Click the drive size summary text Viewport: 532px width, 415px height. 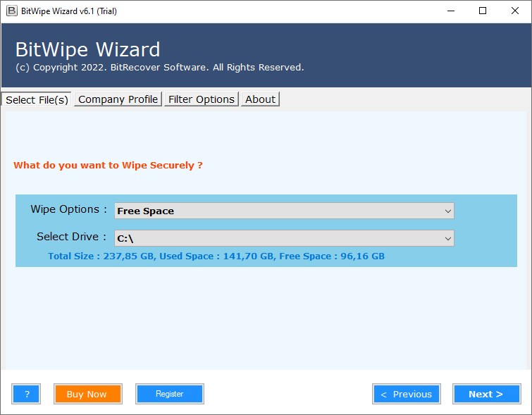[x=216, y=256]
